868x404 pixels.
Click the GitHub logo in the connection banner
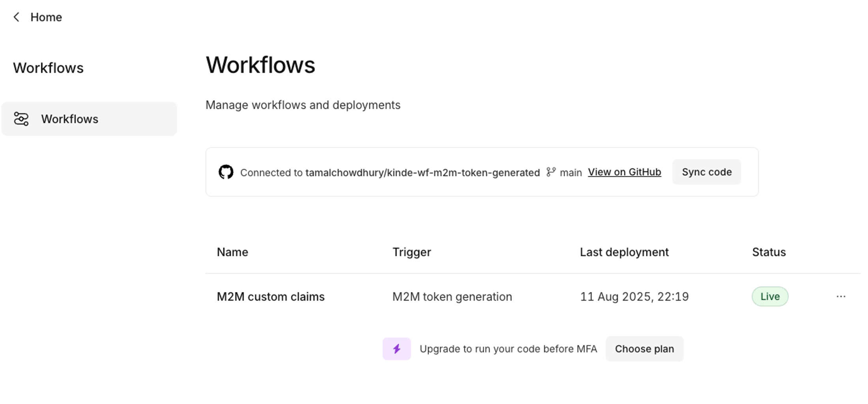(x=226, y=172)
